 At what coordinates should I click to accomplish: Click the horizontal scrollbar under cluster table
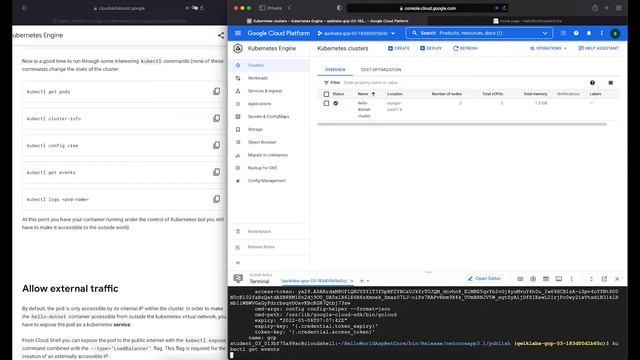pyautogui.click(x=462, y=124)
